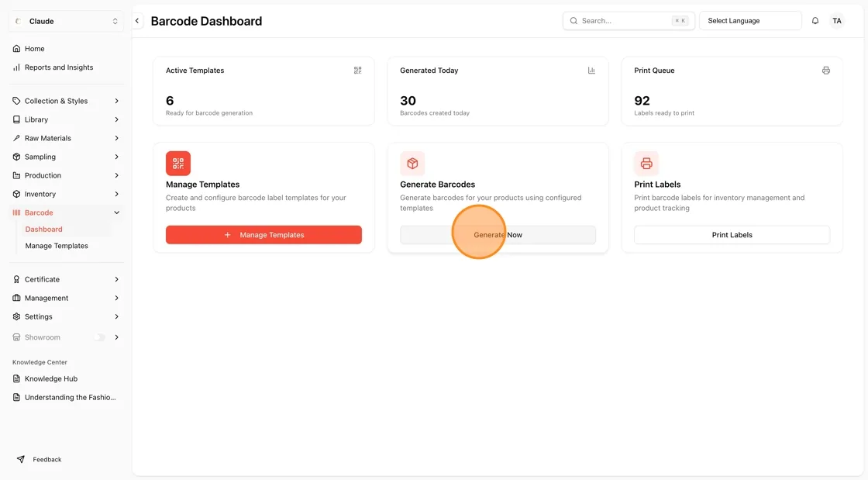868x480 pixels.
Task: Toggle the Showroom switch
Action: coord(99,337)
